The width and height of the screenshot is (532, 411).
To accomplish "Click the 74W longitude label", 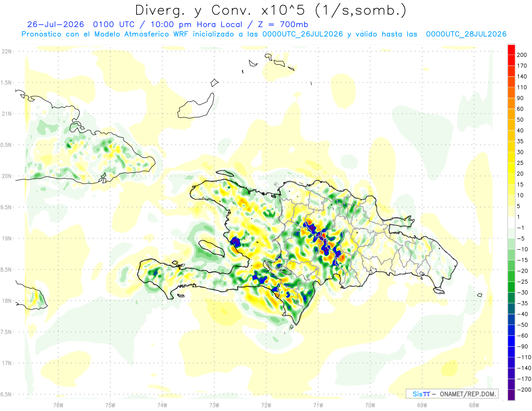I will point(162,405).
